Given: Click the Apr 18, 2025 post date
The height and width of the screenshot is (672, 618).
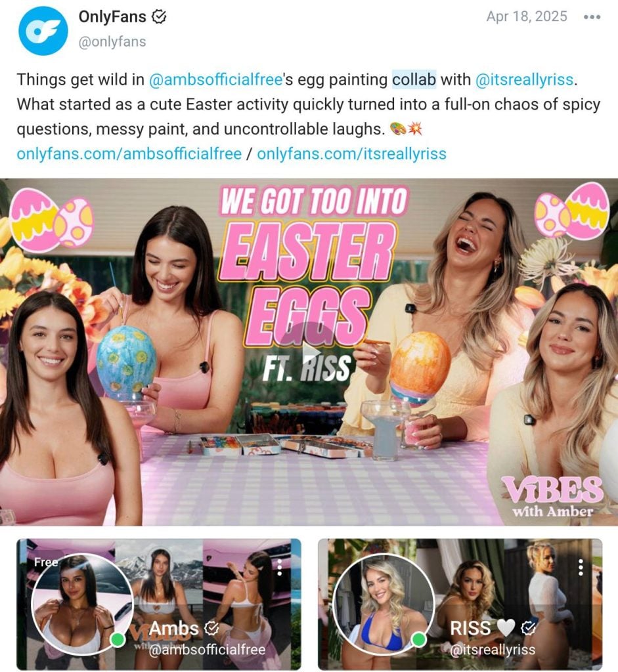Looking at the screenshot, I should [x=527, y=16].
